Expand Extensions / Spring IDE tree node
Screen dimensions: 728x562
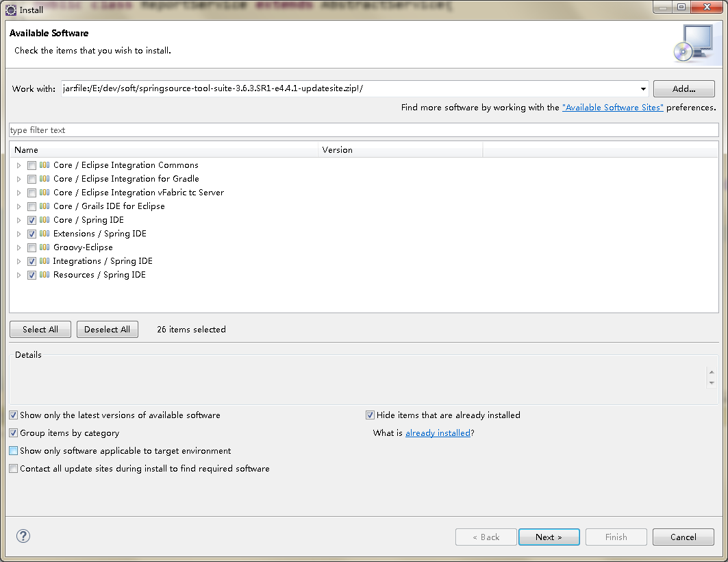point(18,234)
